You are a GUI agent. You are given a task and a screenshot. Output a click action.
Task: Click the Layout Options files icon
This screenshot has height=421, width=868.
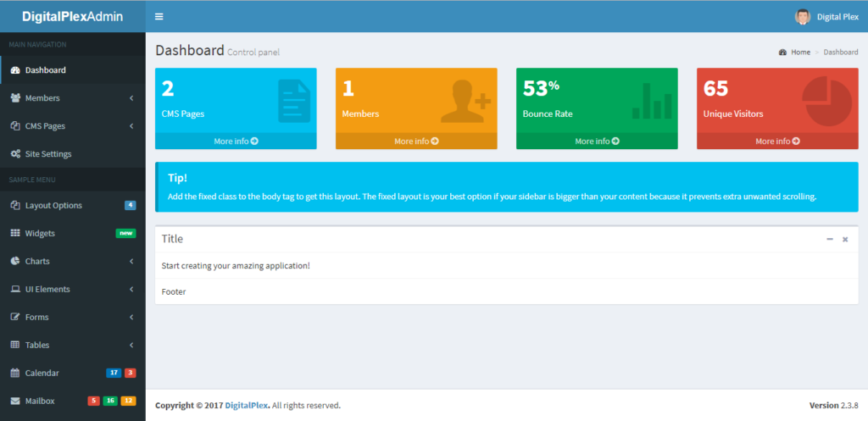pyautogui.click(x=15, y=205)
